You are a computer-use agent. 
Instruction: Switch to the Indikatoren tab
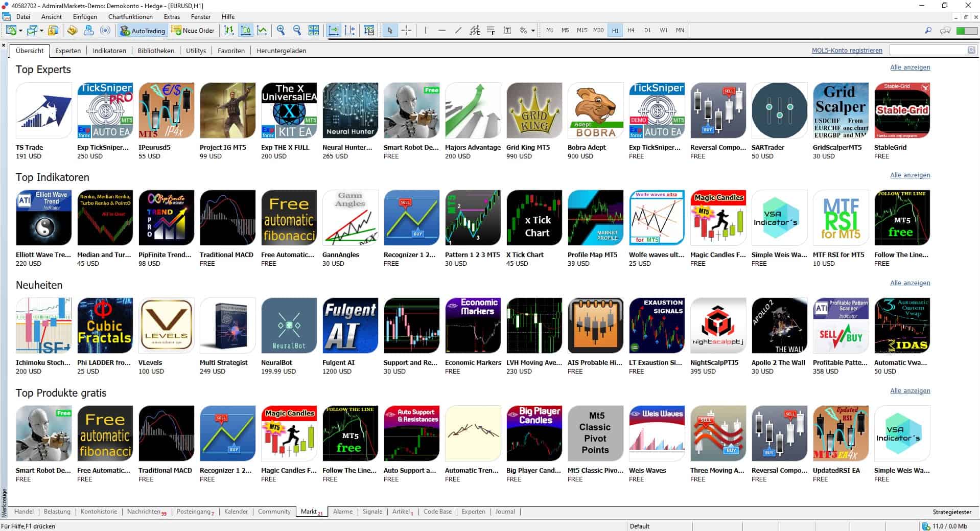tap(109, 51)
